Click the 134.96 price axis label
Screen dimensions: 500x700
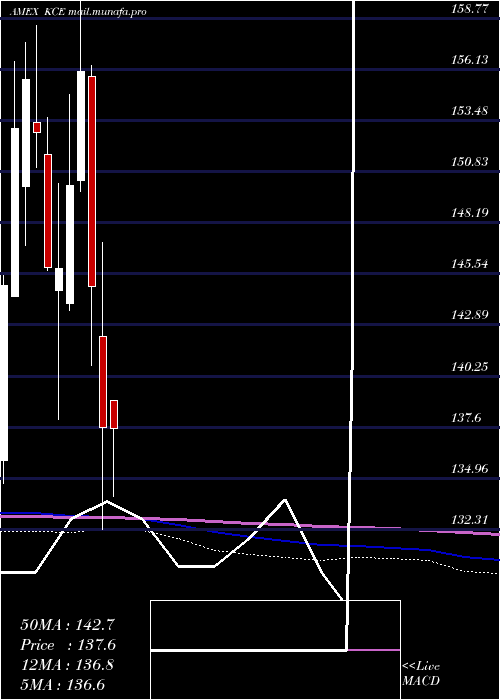470,469
